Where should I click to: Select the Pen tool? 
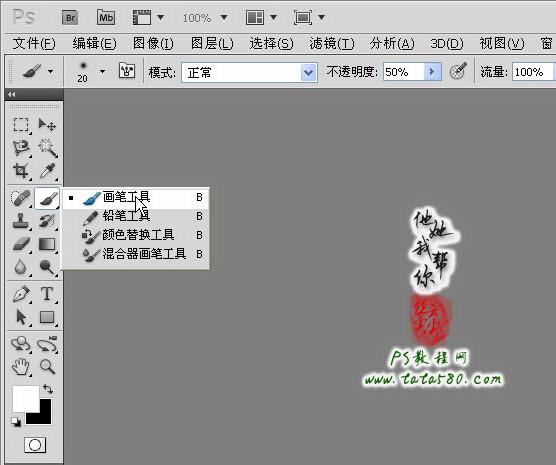[21, 294]
